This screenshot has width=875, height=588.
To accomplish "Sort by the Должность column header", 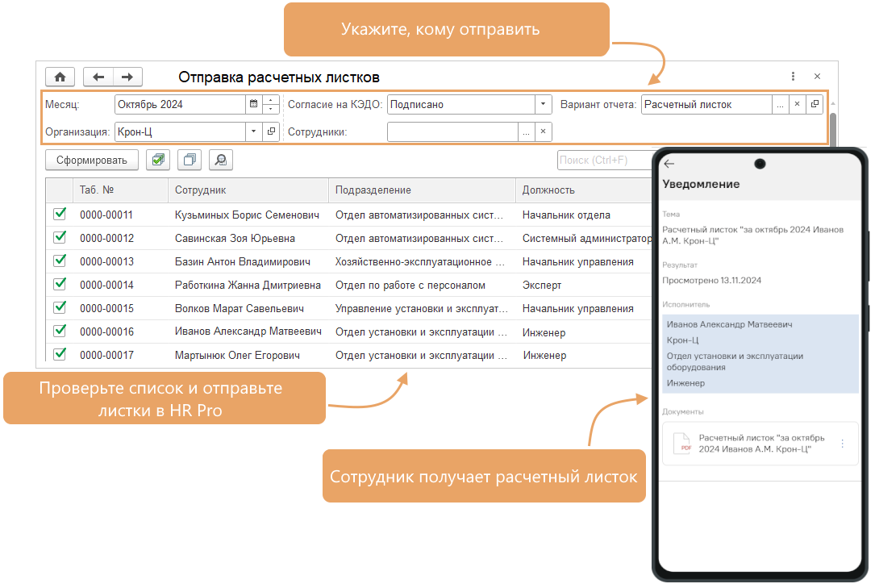I will (x=584, y=190).
